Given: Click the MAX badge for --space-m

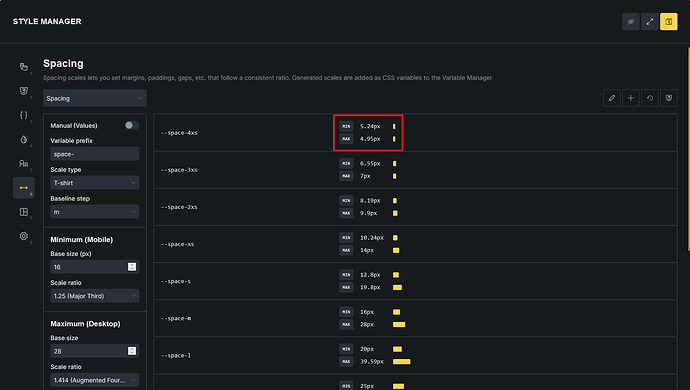Looking at the screenshot, I should [x=346, y=324].
